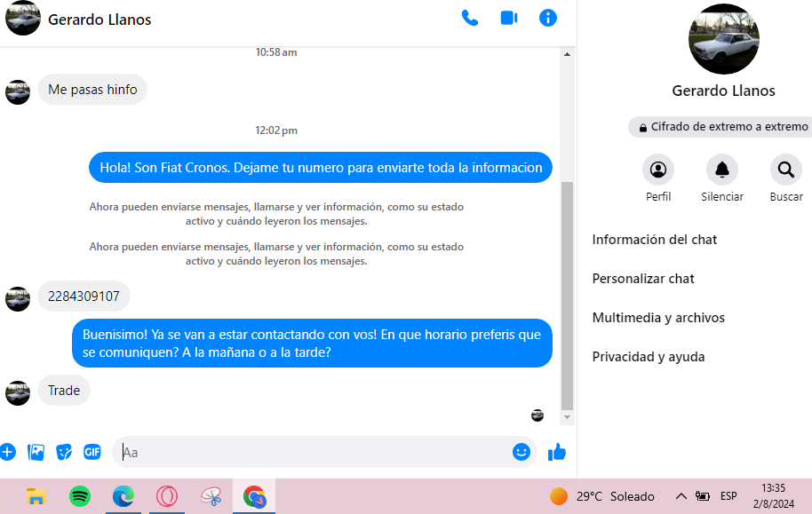Start a voice call with Gerardo Llanos

coord(470,19)
